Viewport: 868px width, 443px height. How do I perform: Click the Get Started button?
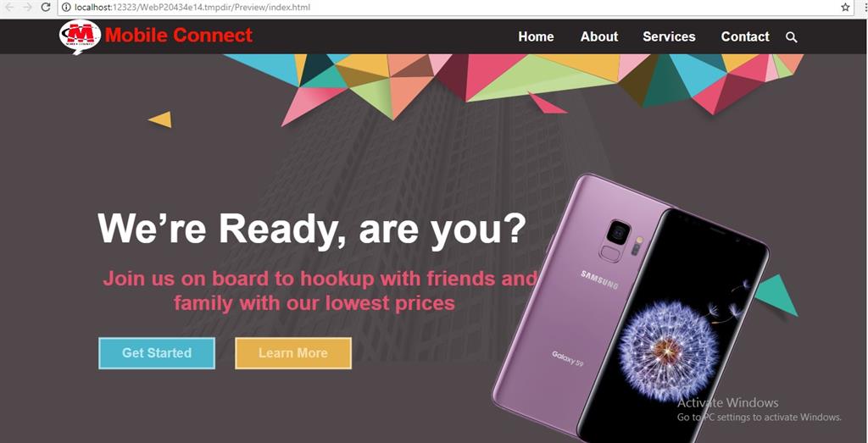pyautogui.click(x=157, y=353)
